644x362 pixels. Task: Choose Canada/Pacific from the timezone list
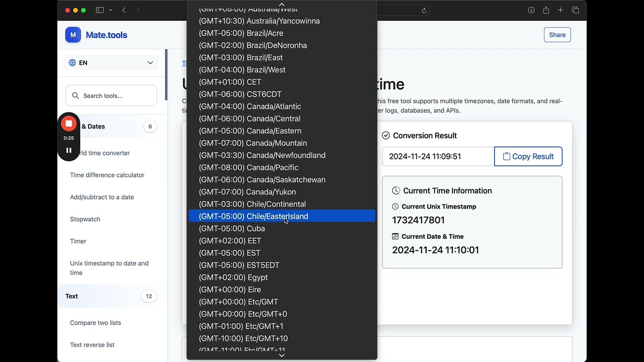pyautogui.click(x=249, y=167)
